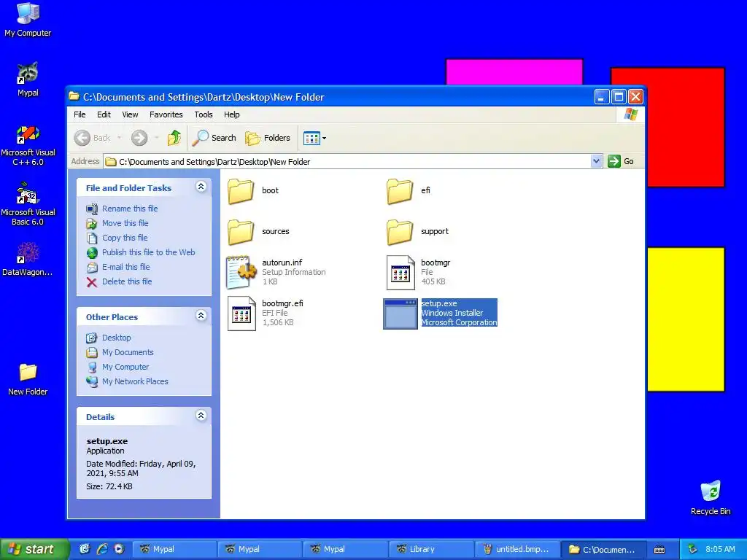
Task: Click the Go button
Action: [621, 161]
